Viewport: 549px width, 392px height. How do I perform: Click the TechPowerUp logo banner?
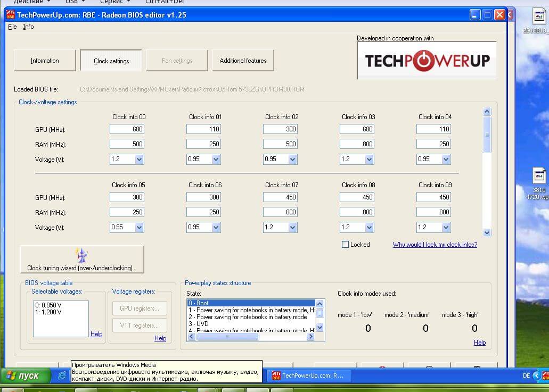click(427, 61)
